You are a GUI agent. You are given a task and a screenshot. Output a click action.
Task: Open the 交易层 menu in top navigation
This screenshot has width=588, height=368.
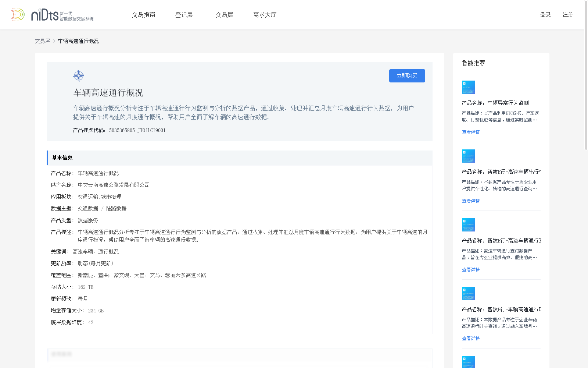point(225,15)
